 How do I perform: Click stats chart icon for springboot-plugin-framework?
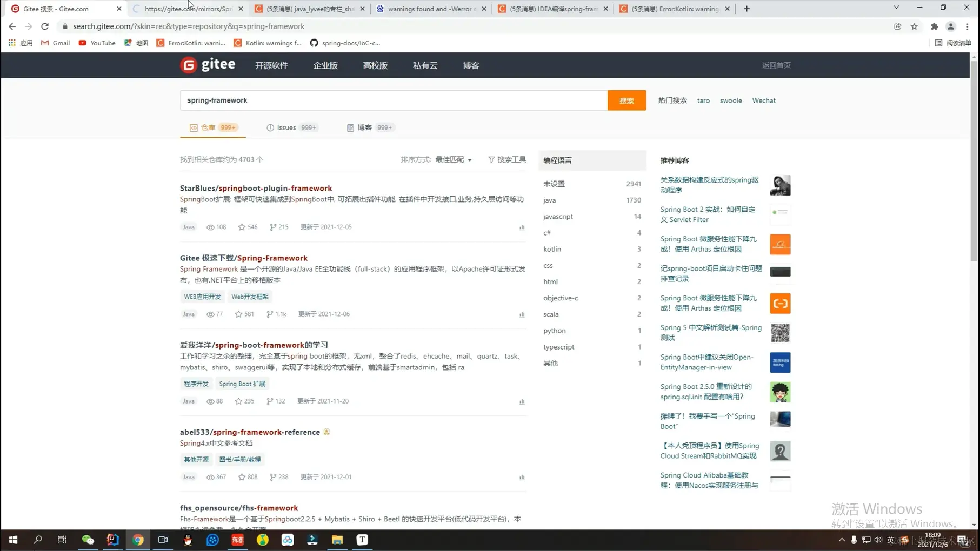(522, 227)
